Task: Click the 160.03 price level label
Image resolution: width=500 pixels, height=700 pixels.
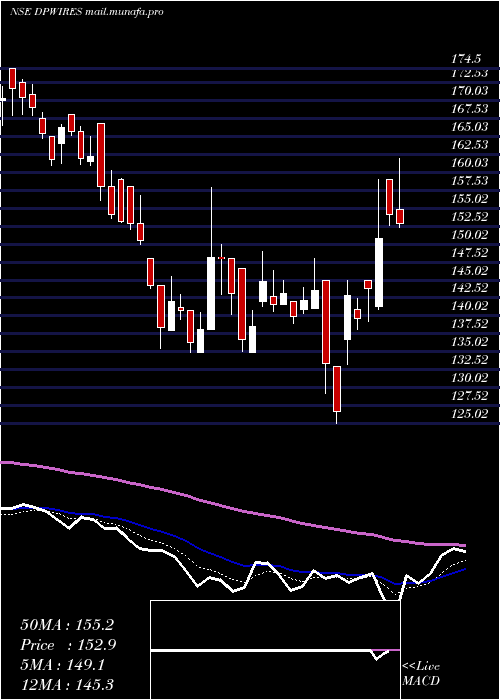Action: point(472,162)
